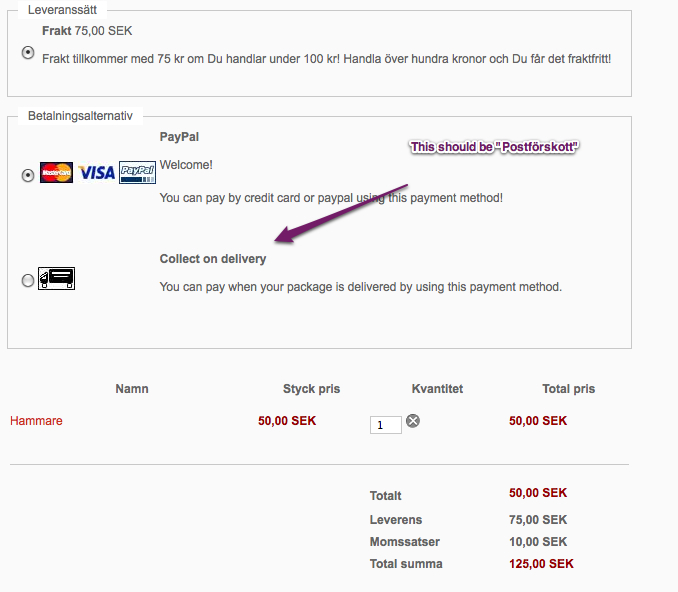Viewport: 678px width, 592px height.
Task: Click the Hammare quantity input field
Action: (x=385, y=425)
